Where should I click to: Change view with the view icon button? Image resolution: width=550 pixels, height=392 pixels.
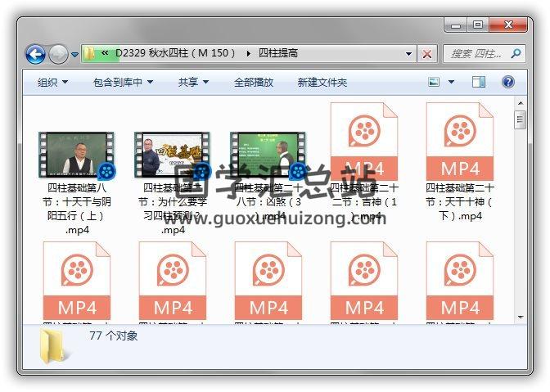(x=434, y=82)
